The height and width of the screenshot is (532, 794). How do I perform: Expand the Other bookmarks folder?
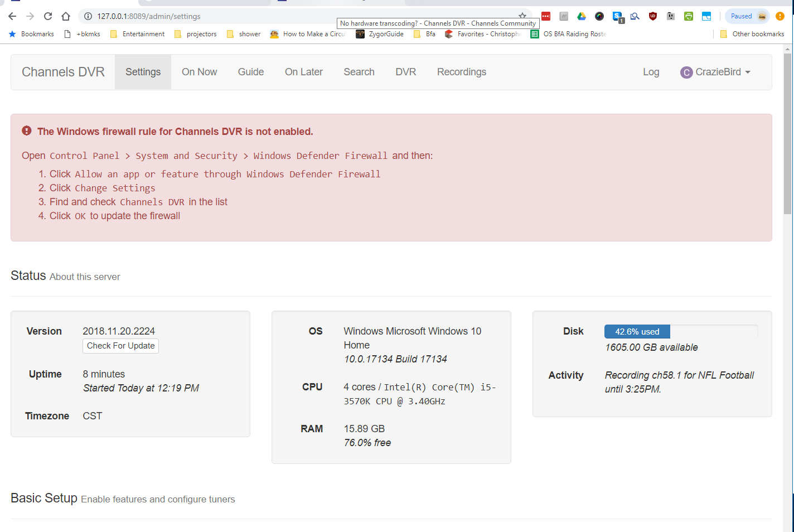coord(752,34)
